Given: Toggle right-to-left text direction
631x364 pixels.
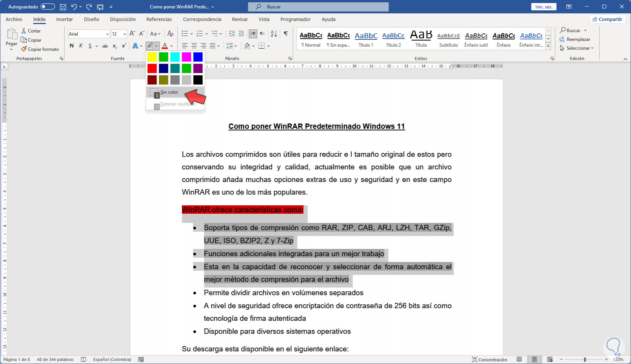Looking at the screenshot, I should [262, 34].
